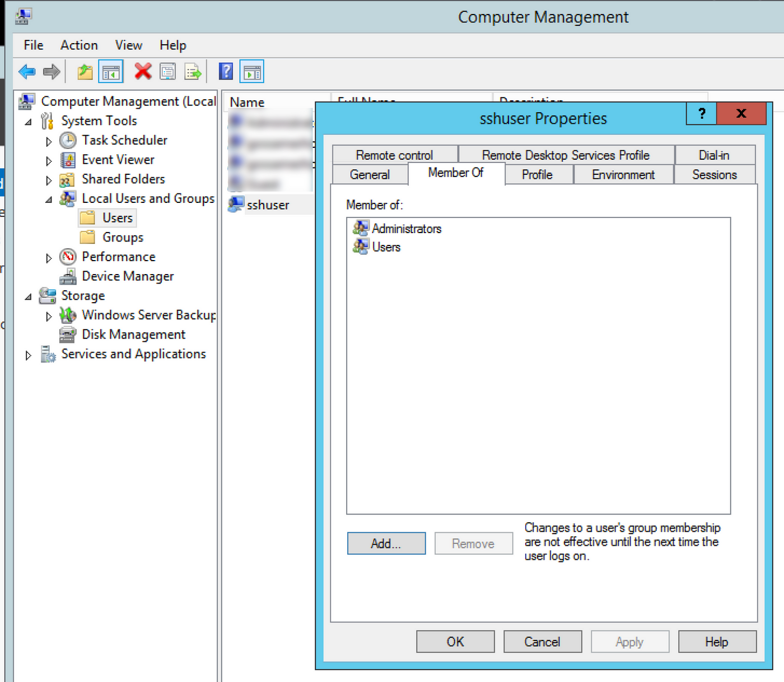Click the Users group icon in Member of list
The height and width of the screenshot is (682, 784).
pos(361,247)
